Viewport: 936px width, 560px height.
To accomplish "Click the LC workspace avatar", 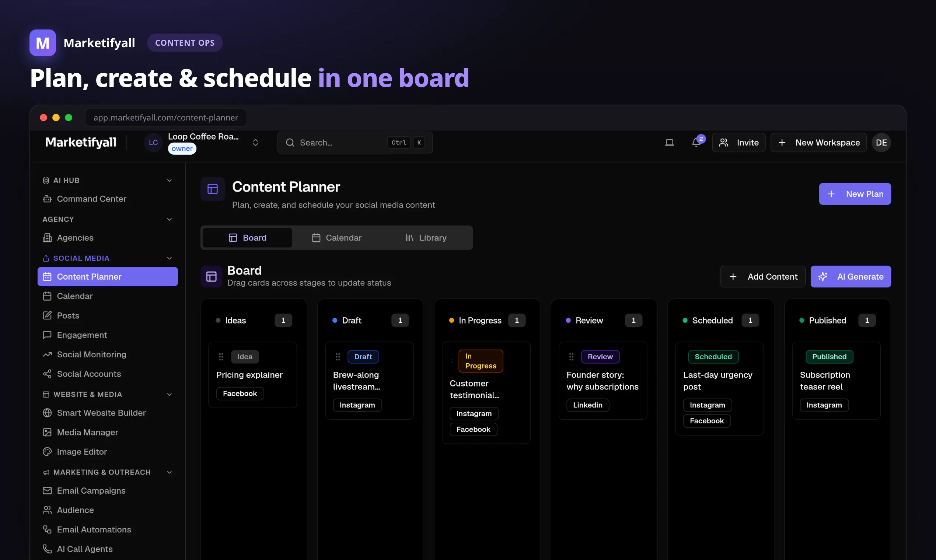I will (153, 143).
